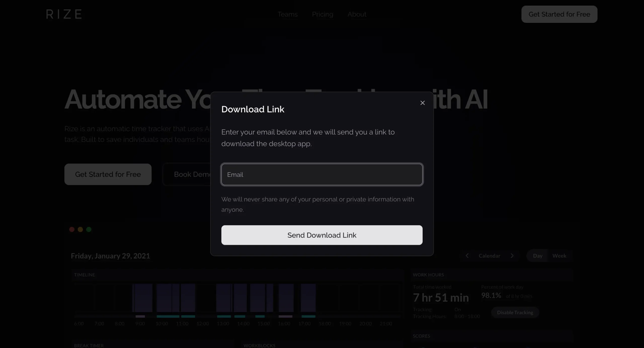Screen dimensions: 644x348
Task: Click the red traffic light dot in app preview
Action: (72, 229)
